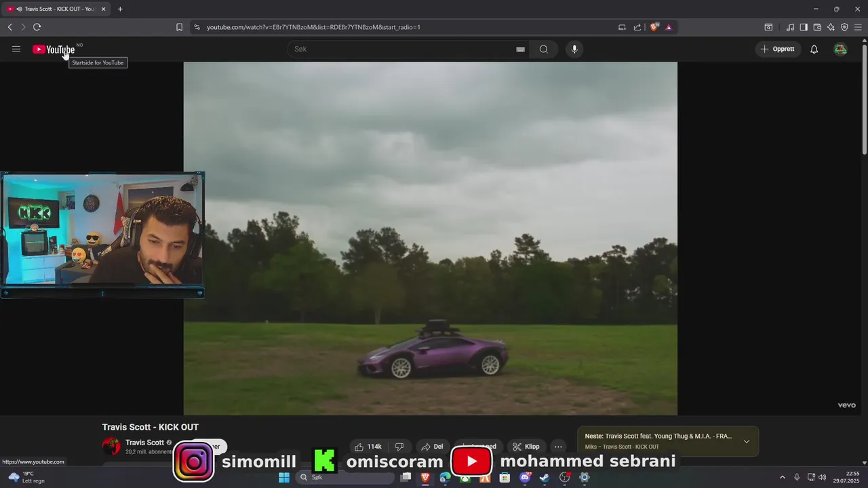Viewport: 868px width, 488px height.
Task: Open Microsoft Edge taskbar icon
Action: (x=445, y=477)
